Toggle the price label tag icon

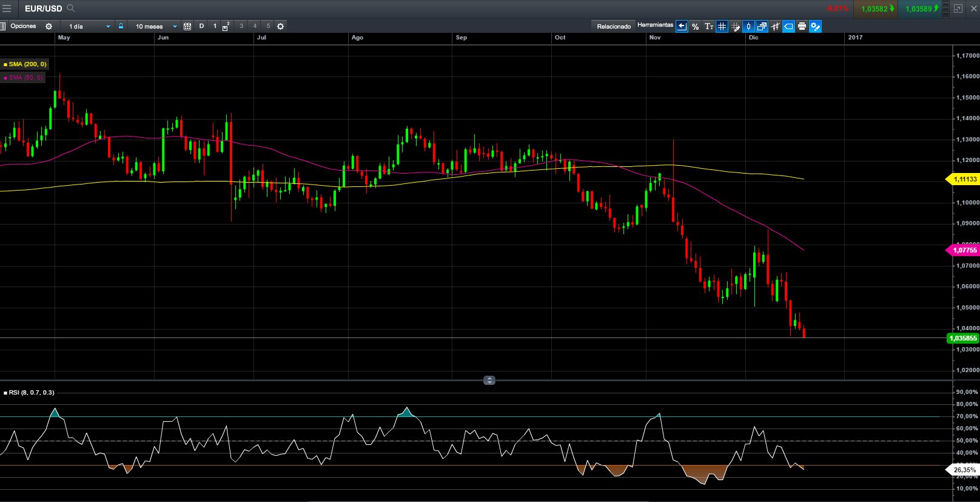tap(788, 26)
